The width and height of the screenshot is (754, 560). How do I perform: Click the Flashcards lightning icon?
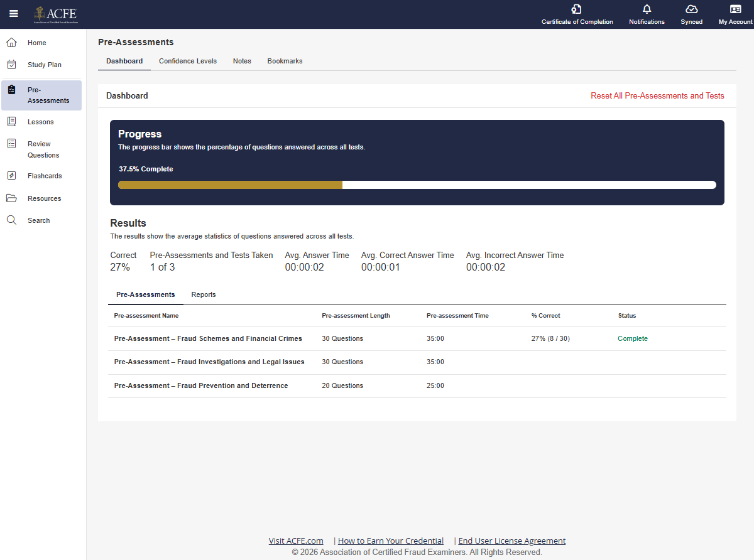click(11, 176)
